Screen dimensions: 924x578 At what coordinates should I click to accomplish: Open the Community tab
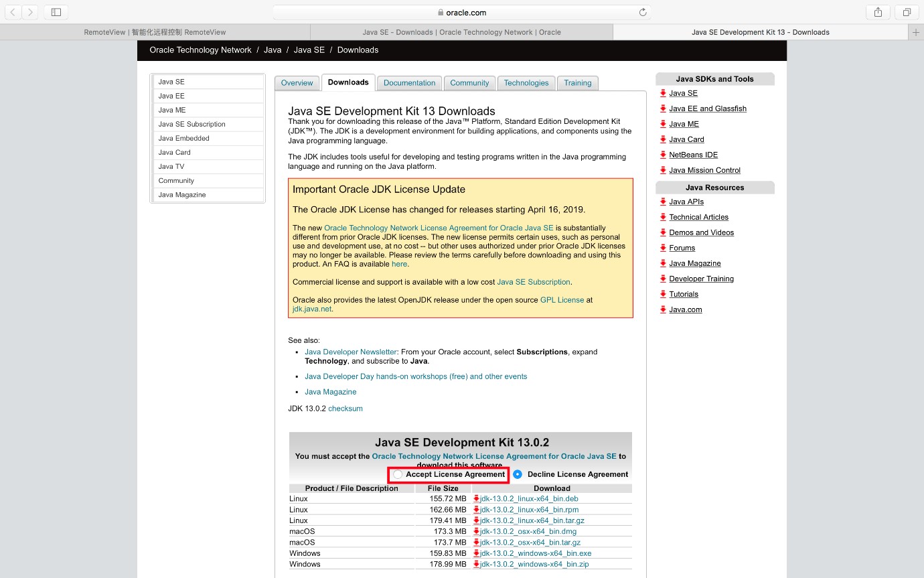point(469,83)
